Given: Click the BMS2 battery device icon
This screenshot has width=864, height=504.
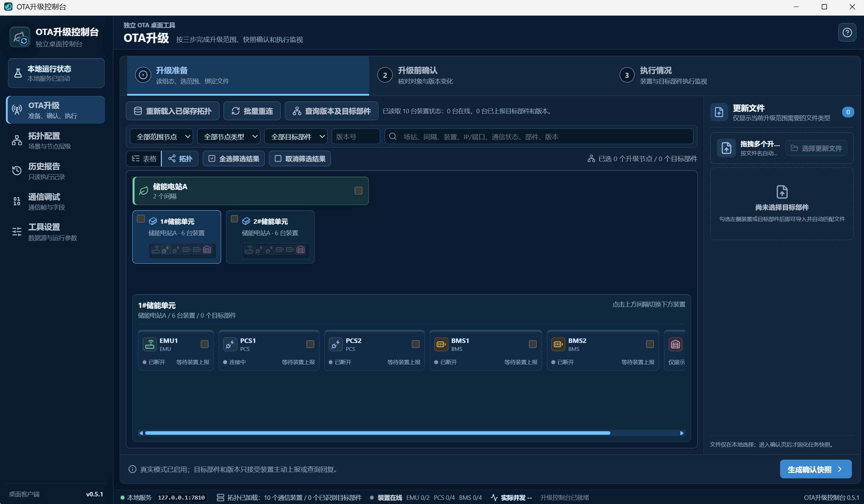Looking at the screenshot, I should point(558,344).
